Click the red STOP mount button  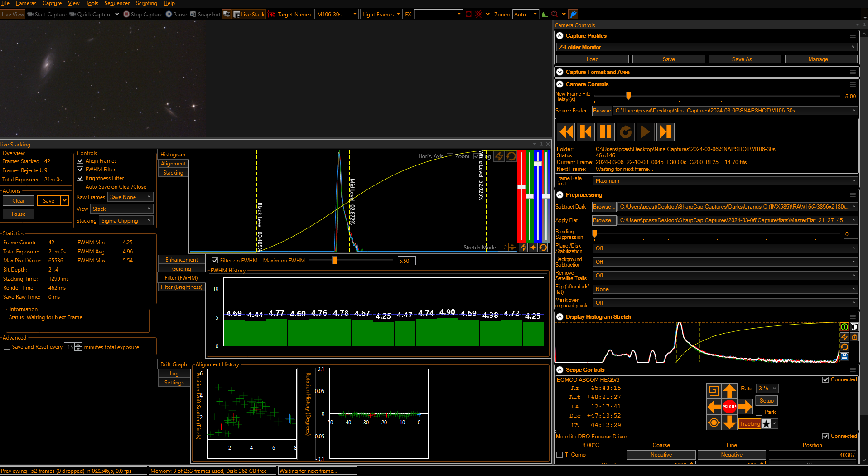tap(729, 407)
